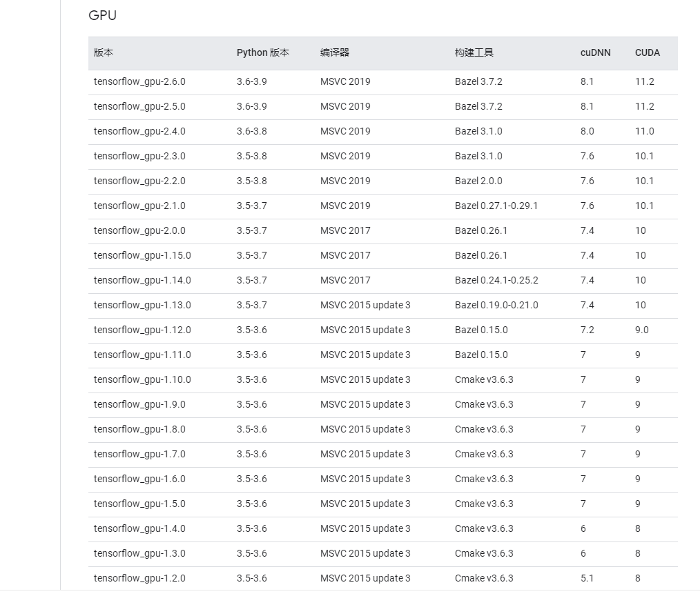Click cuDNN 5.1 value cell
Image resolution: width=700 pixels, height=596 pixels.
[587, 579]
